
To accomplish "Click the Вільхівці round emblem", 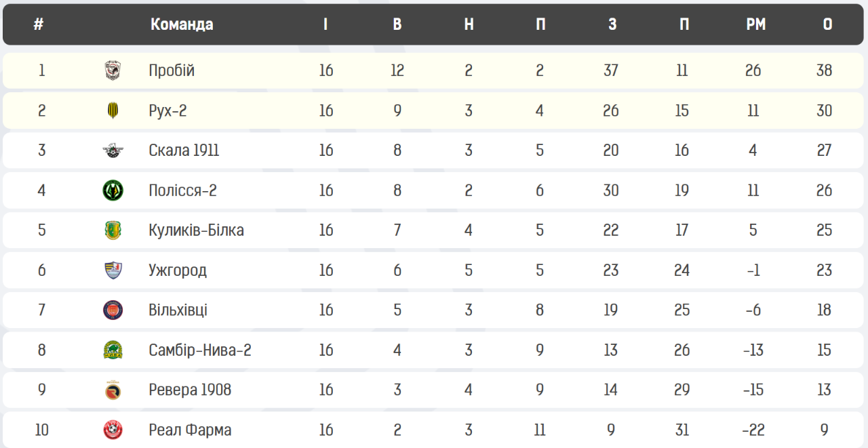I will click(113, 310).
